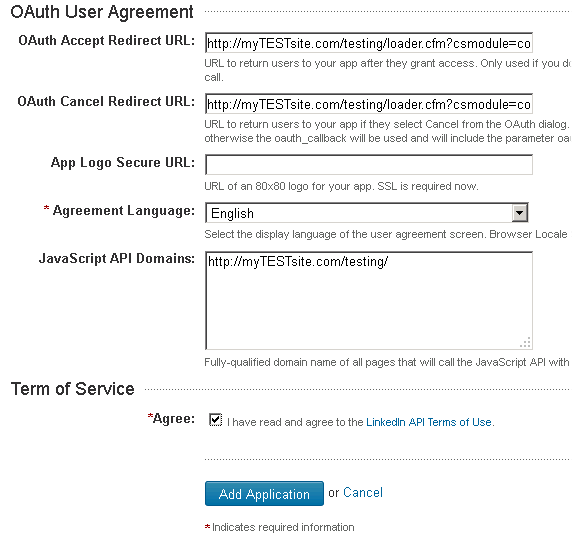Click the 80x80 logo SSL hint text
This screenshot has height=537, width=572.
(341, 186)
